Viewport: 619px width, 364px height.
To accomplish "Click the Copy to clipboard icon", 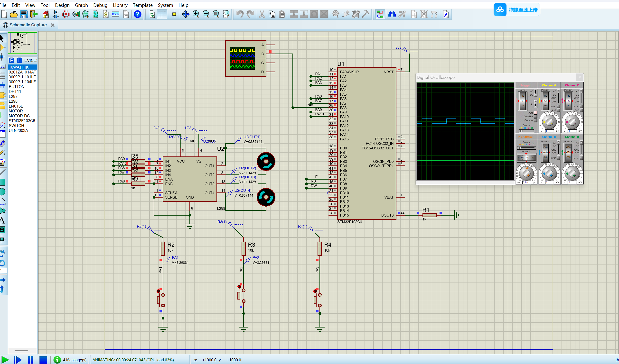I will pos(272,14).
